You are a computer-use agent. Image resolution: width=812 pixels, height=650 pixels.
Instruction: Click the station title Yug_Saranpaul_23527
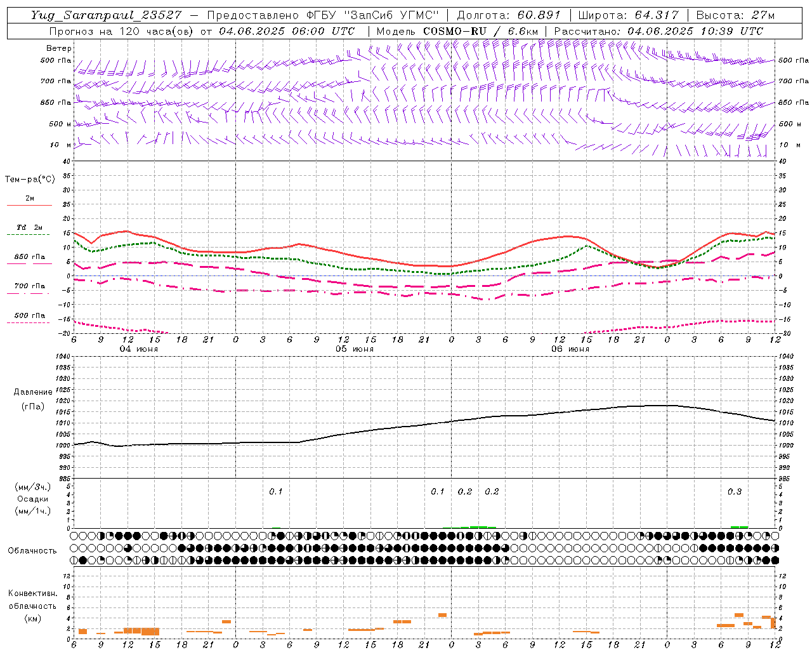tap(106, 15)
